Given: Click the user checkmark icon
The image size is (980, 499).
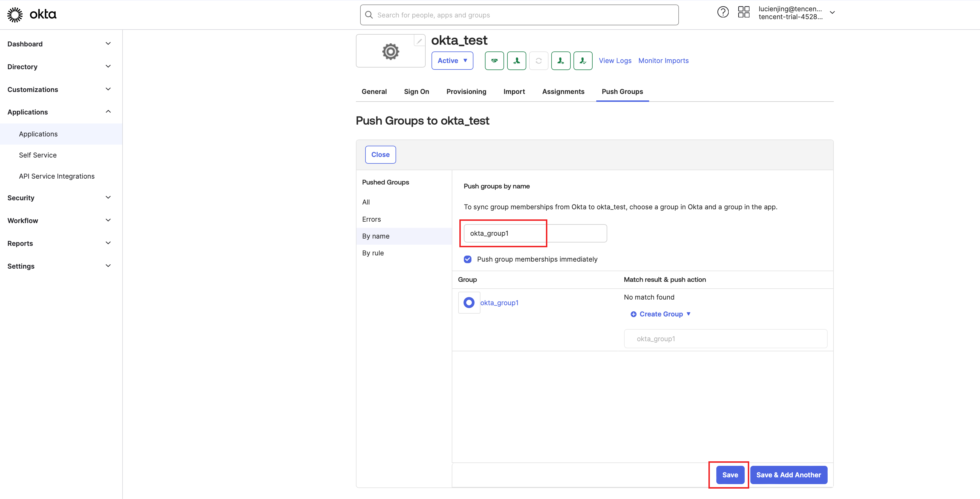Looking at the screenshot, I should pos(582,61).
